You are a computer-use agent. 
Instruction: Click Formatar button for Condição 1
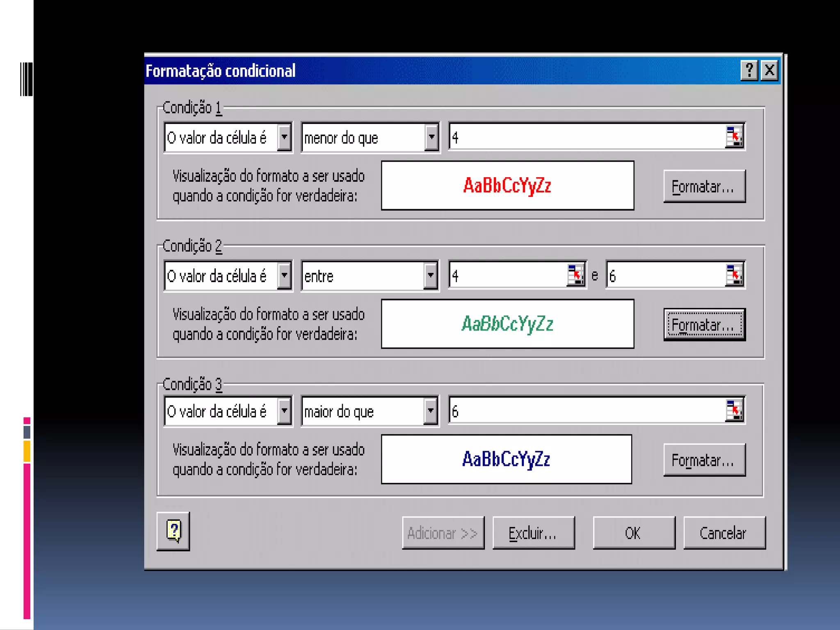pyautogui.click(x=704, y=187)
